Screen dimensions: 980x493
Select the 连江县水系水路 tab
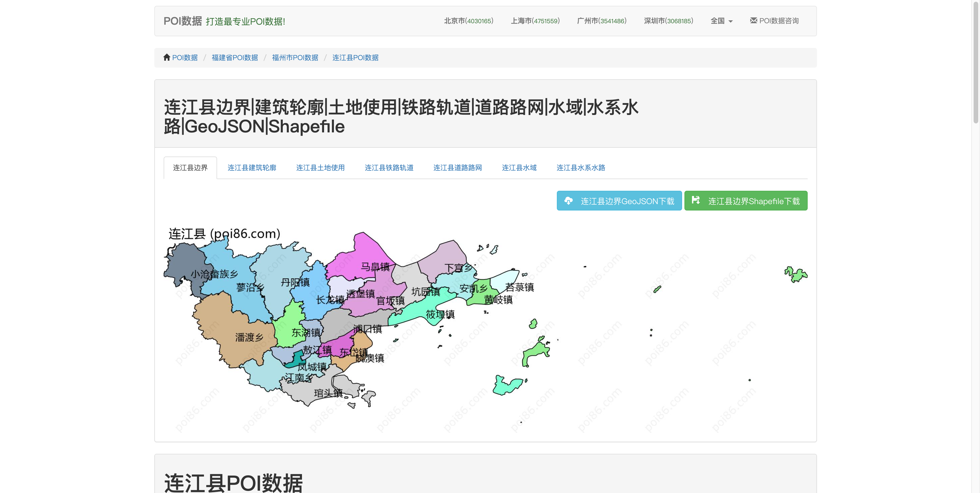(x=581, y=168)
